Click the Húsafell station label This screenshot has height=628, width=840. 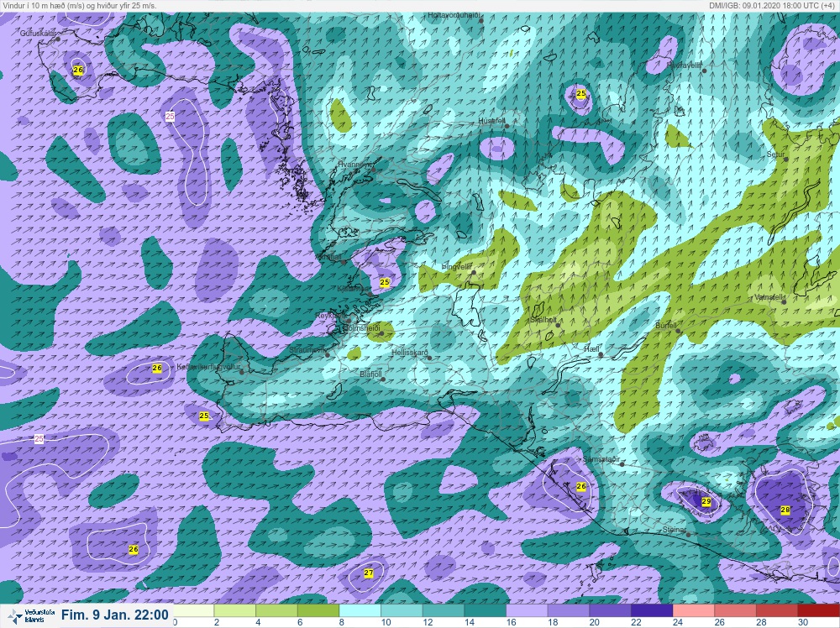(491, 122)
